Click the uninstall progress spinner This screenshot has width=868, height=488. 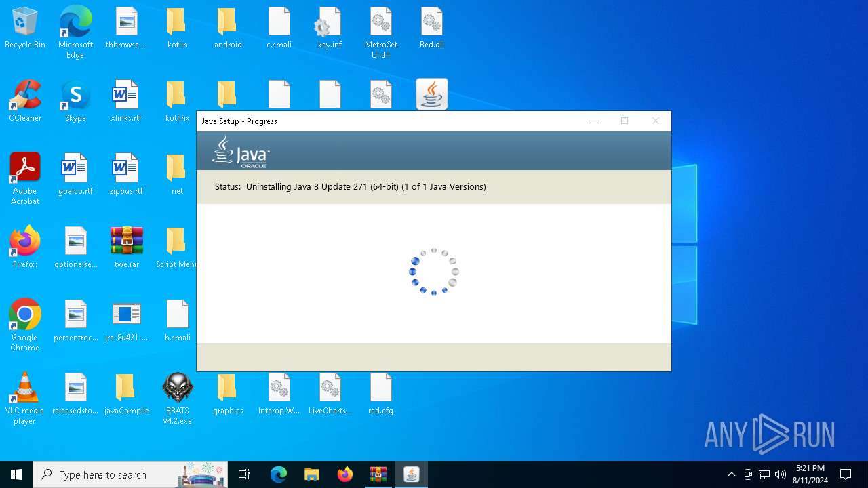pos(434,272)
